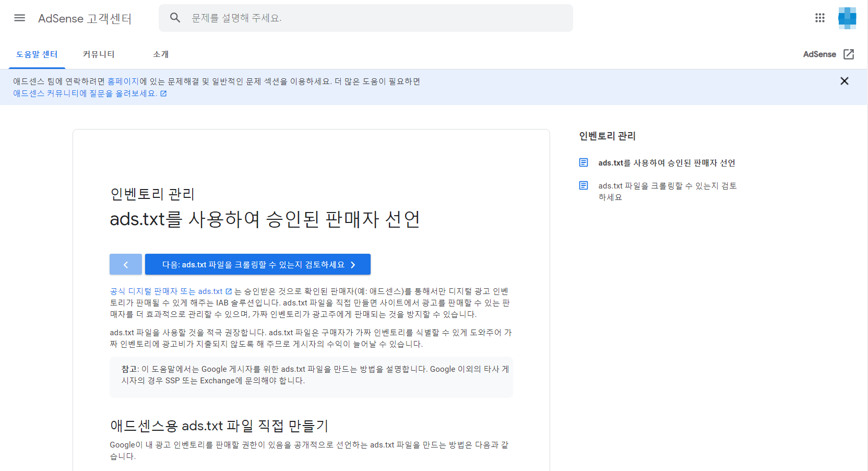868x471 pixels.
Task: Open the hamburger main menu
Action: 20,18
